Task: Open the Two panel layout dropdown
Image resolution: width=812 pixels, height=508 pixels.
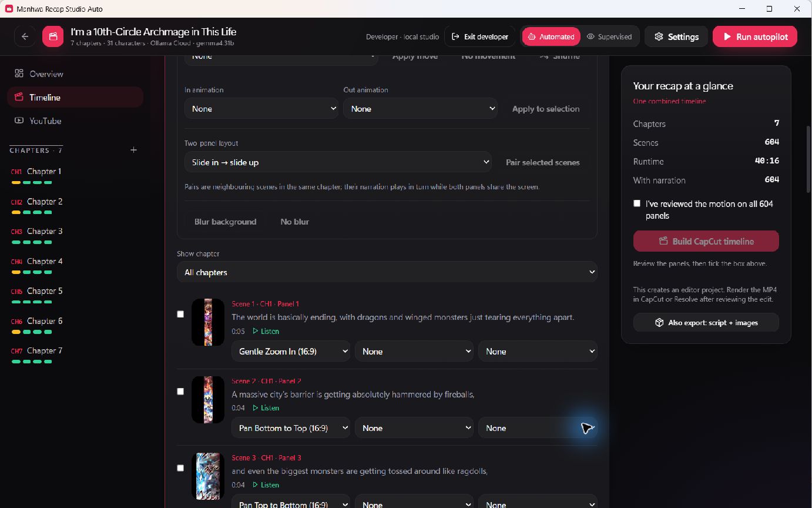Action: point(338,162)
